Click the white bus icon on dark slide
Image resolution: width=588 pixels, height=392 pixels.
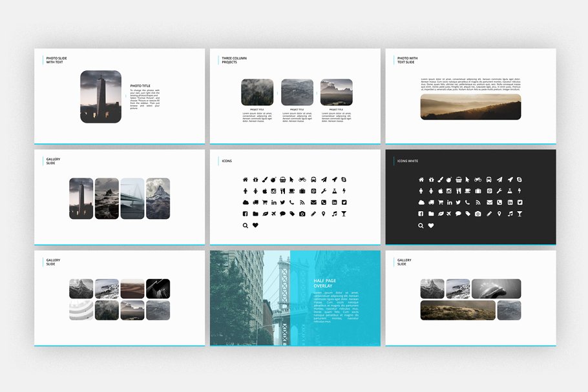click(488, 180)
